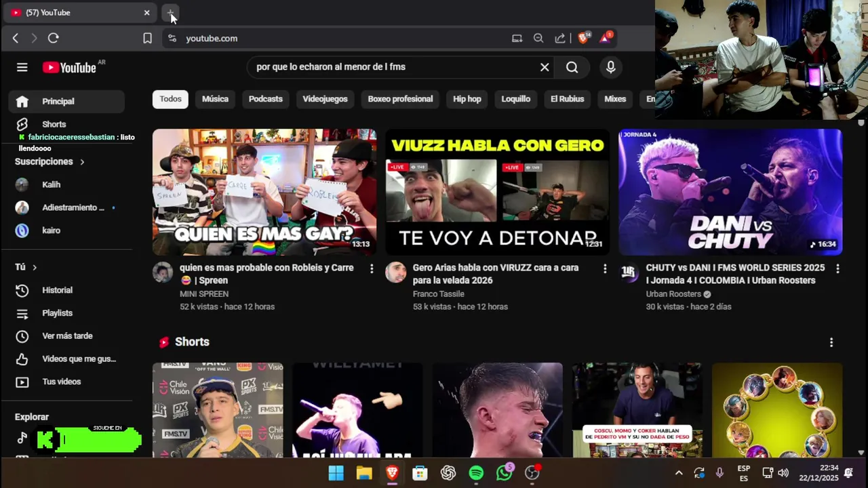Click the magnifier search button
The height and width of the screenshot is (488, 868).
coord(572,67)
